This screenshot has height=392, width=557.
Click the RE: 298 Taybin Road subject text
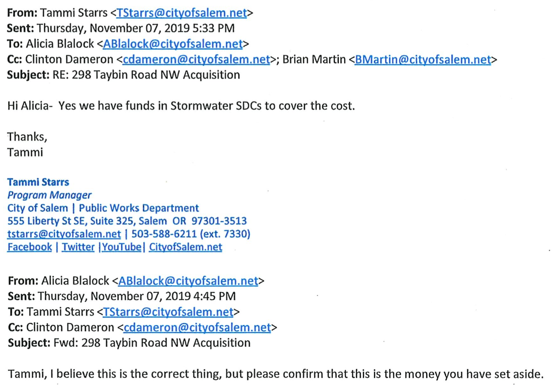coord(146,75)
